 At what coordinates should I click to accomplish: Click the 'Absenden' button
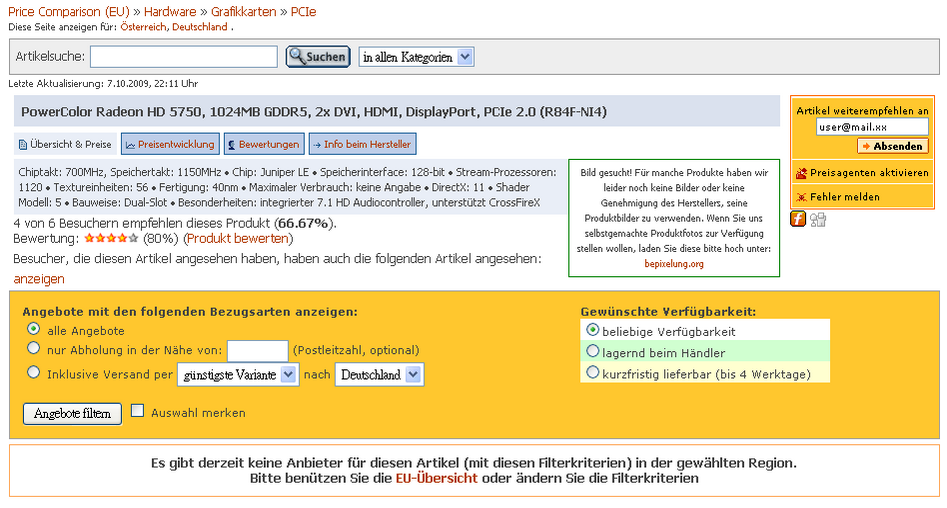click(893, 146)
